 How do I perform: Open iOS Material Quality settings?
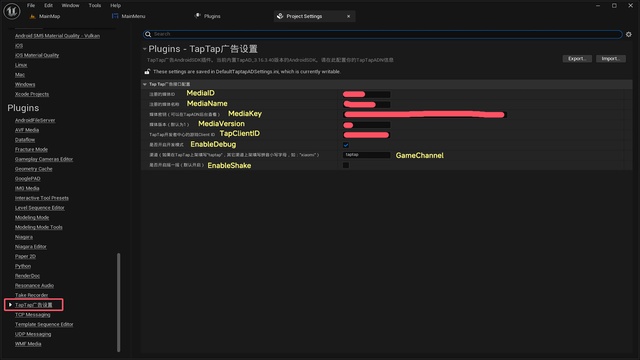[37, 55]
